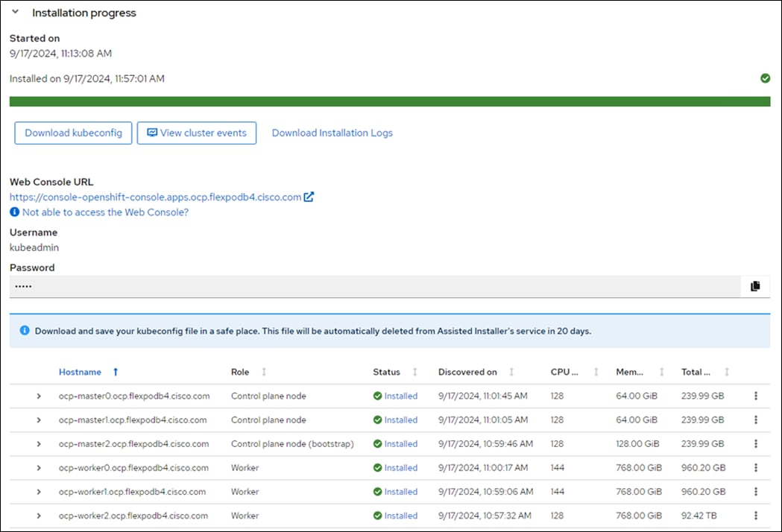Viewport: 782px width, 532px height.
Task: Expand the ocp-master1 host row details
Action: [39, 420]
